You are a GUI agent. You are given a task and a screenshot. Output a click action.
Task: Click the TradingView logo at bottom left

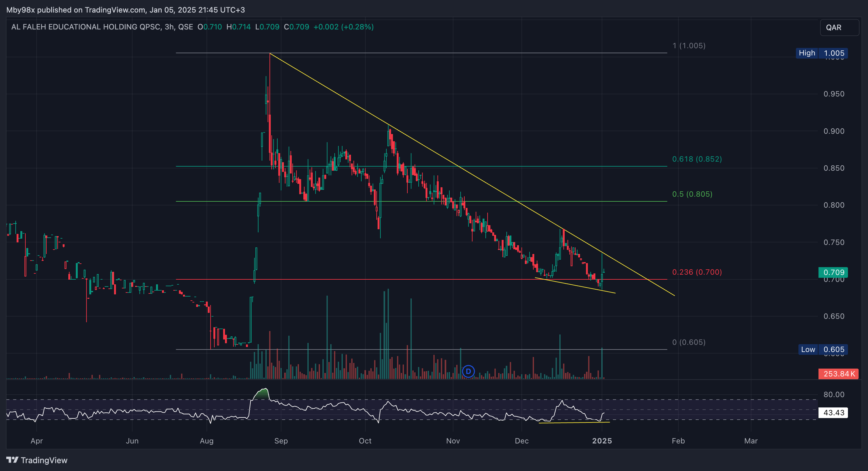click(37, 460)
